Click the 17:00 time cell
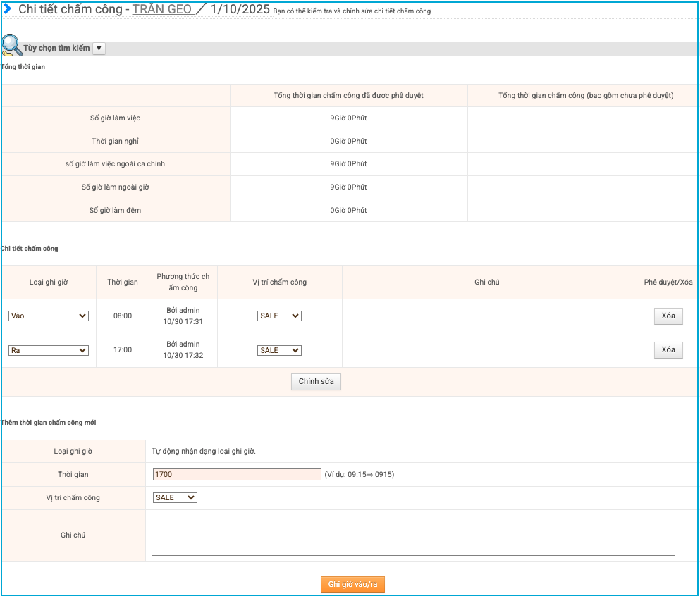 [123, 350]
